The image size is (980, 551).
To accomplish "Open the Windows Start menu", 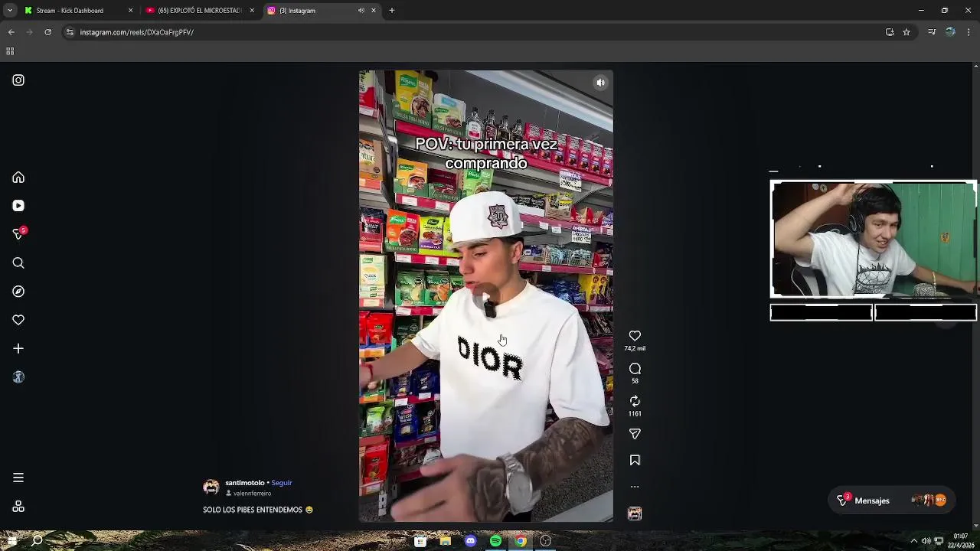I will click(x=11, y=541).
